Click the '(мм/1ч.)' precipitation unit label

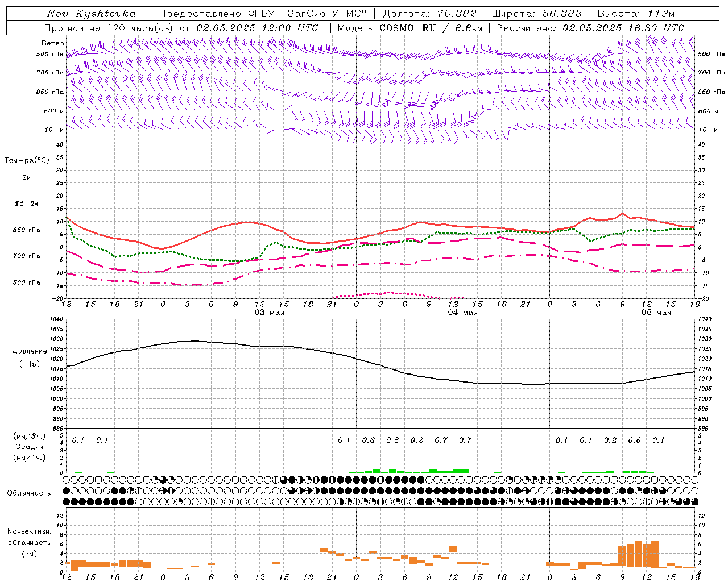coord(29,457)
